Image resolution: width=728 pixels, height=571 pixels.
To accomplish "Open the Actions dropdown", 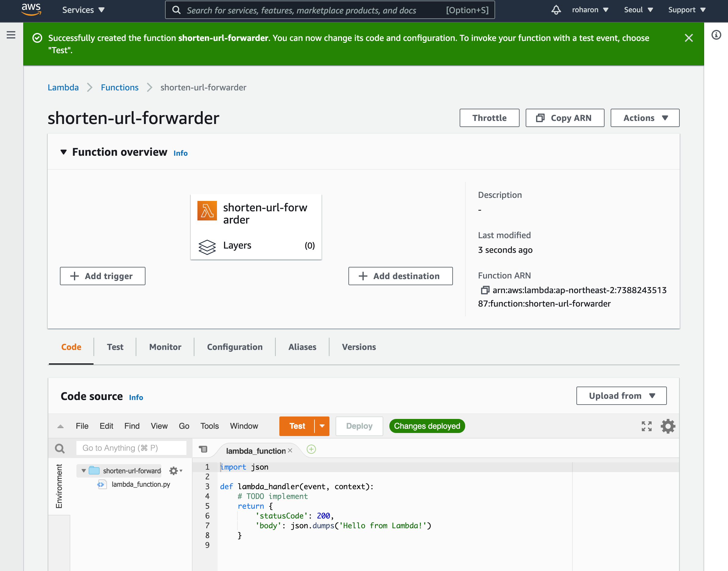I will coord(645,118).
